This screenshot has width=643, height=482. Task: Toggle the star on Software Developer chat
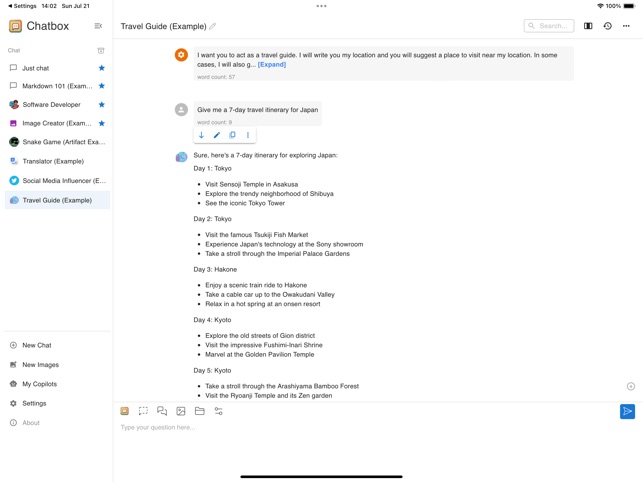pos(102,105)
